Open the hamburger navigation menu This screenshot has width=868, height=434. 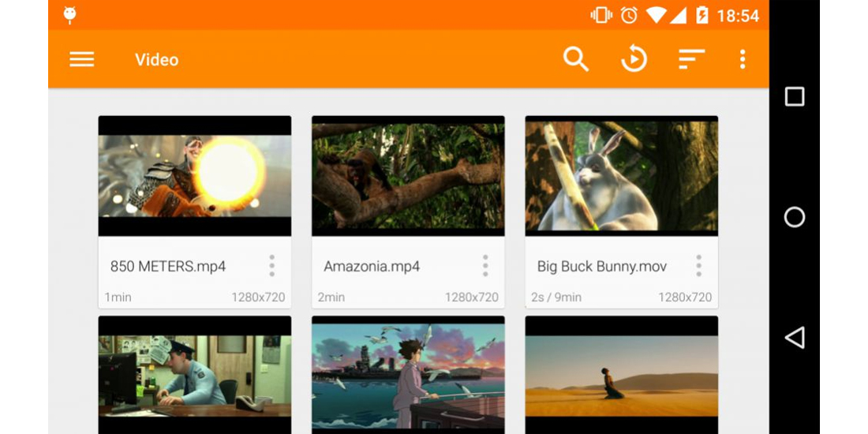(x=82, y=59)
